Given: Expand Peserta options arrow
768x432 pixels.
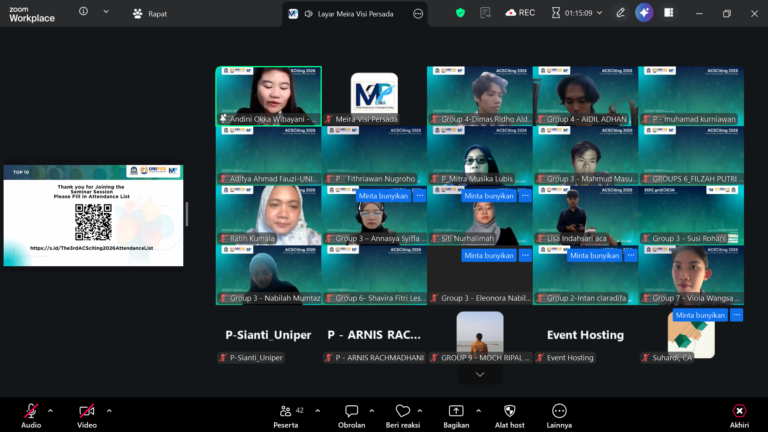Looking at the screenshot, I should [x=318, y=411].
